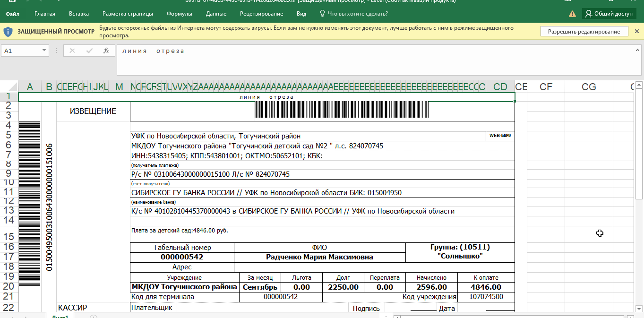This screenshot has height=318, width=644.
Task: Select row 22 header
Action: click(9, 307)
